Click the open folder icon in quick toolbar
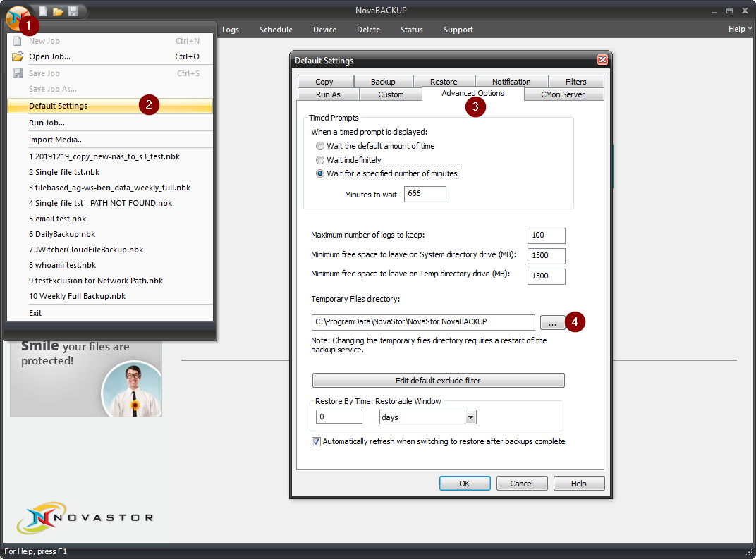The width and height of the screenshot is (756, 559). (58, 11)
